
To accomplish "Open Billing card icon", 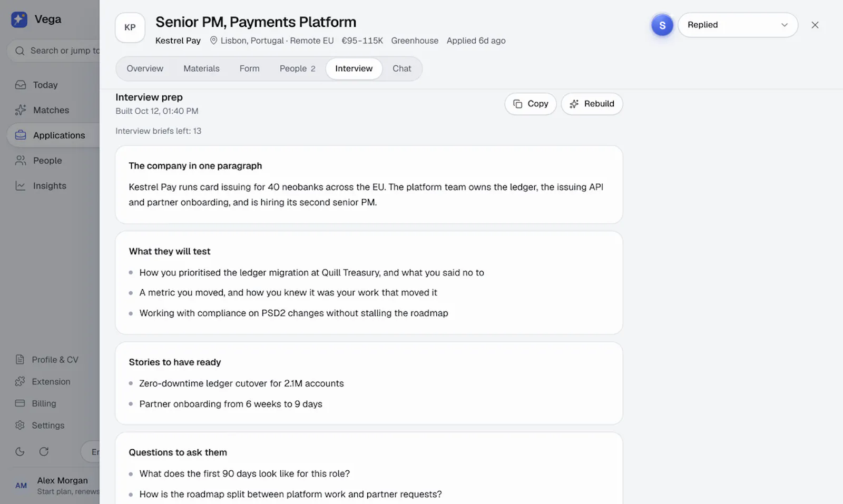I will (x=20, y=403).
